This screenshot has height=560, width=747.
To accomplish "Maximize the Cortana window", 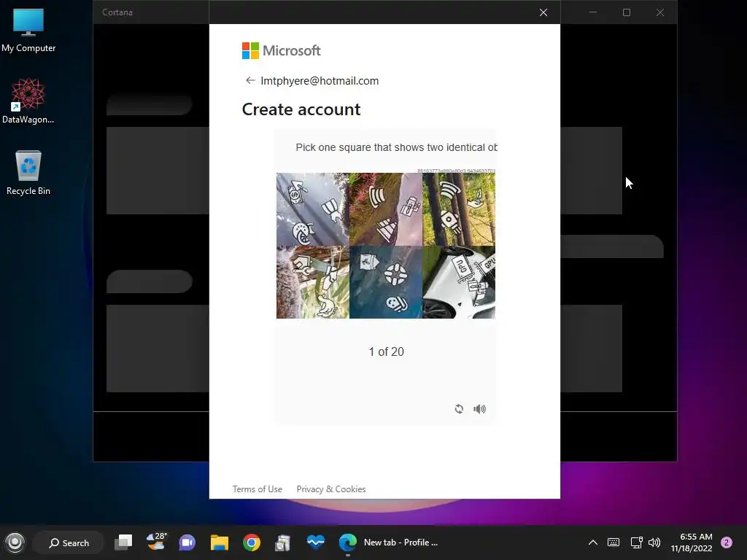I will pyautogui.click(x=627, y=12).
